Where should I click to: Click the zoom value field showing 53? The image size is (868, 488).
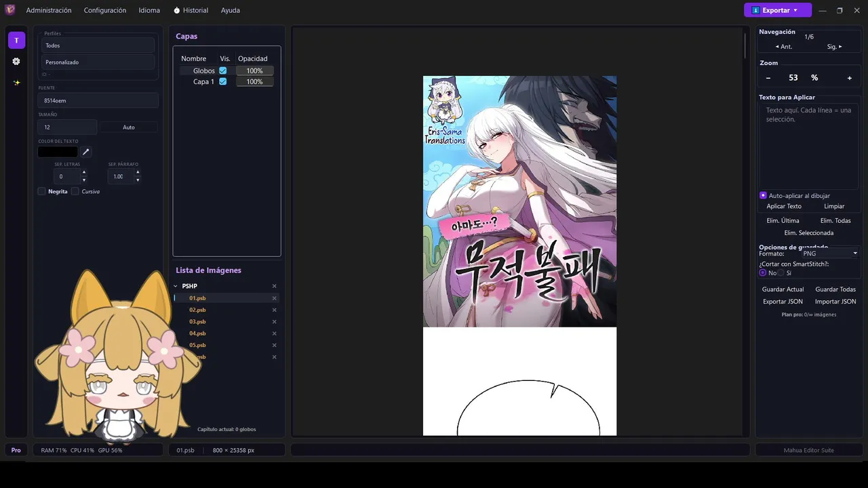click(793, 78)
